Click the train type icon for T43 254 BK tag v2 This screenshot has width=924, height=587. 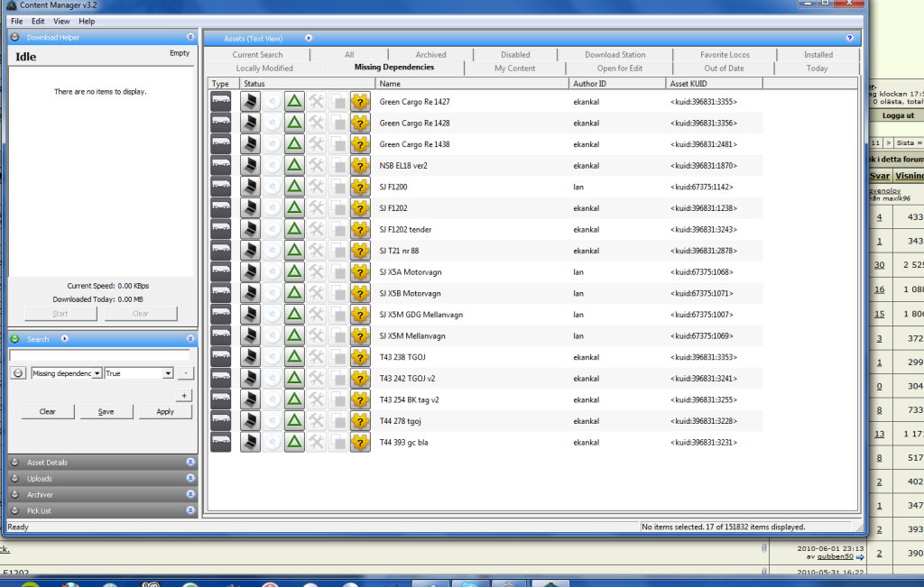221,399
